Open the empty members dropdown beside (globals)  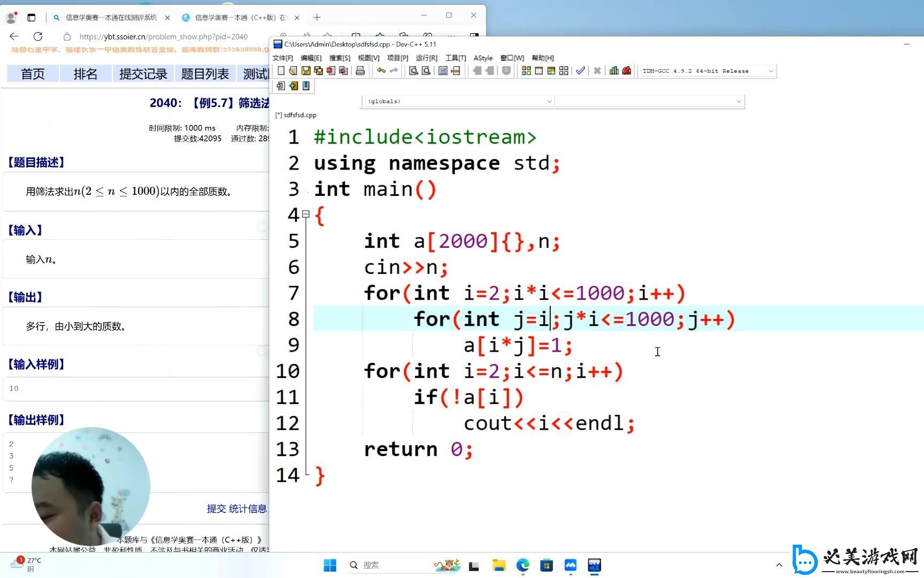click(x=739, y=101)
